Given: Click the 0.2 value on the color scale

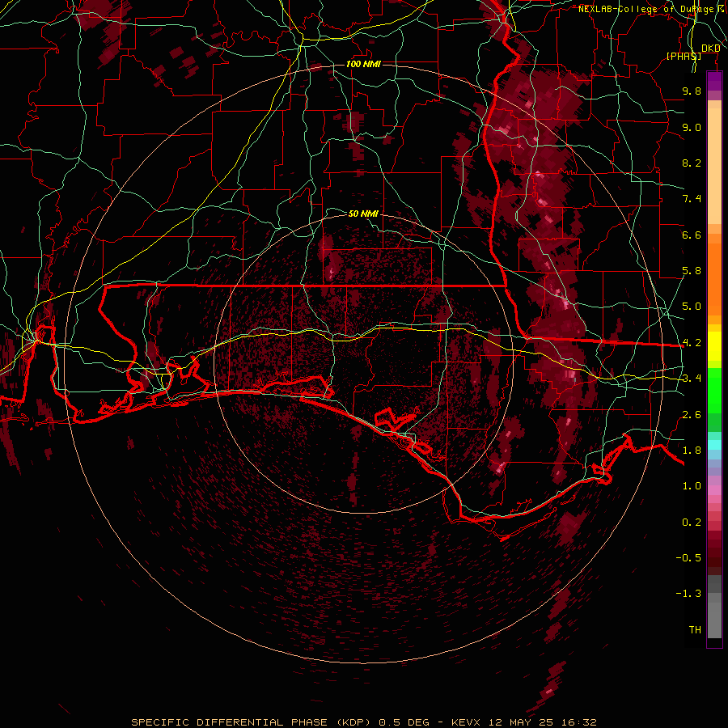Looking at the screenshot, I should point(692,523).
